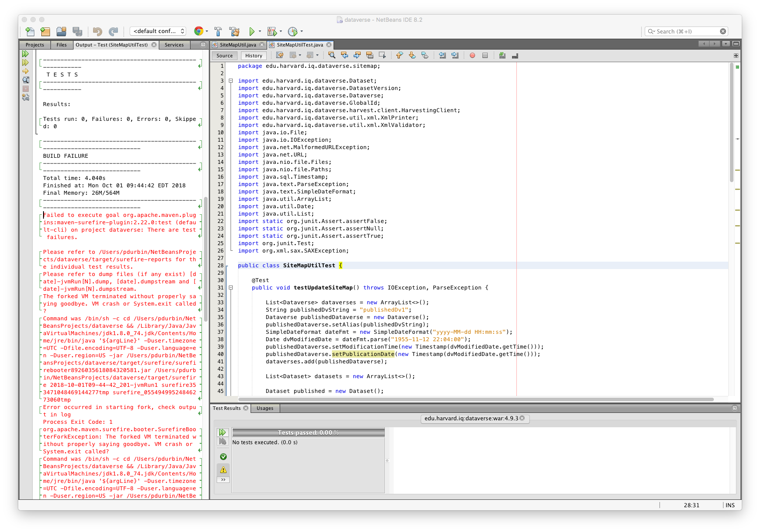Collapse the import block fold on line 3

pos(231,81)
